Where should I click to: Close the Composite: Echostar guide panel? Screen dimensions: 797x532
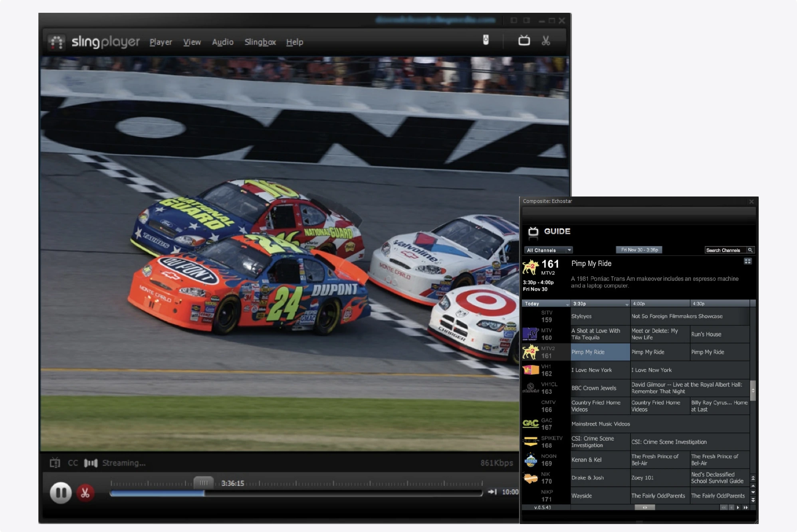pyautogui.click(x=751, y=201)
